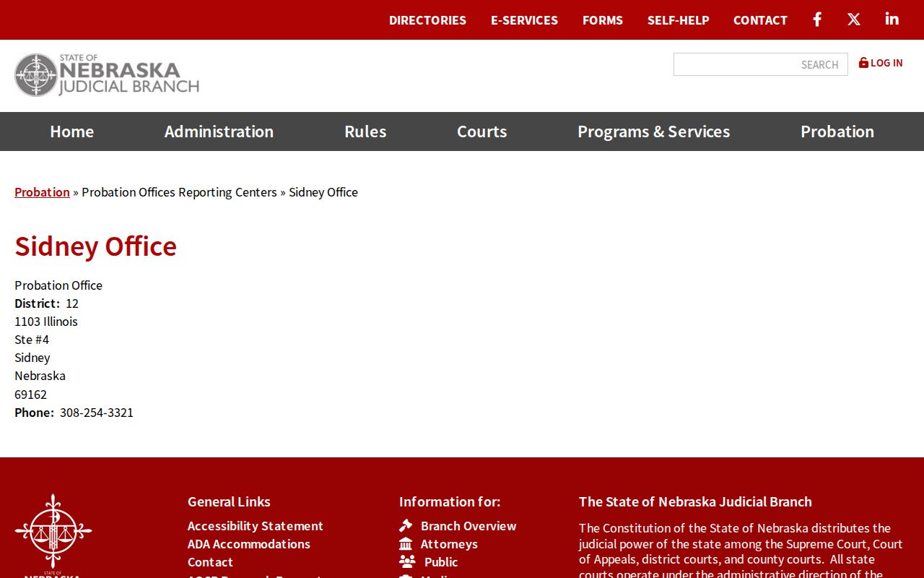Open the Branch Overview link
This screenshot has height=578, width=924.
click(468, 526)
